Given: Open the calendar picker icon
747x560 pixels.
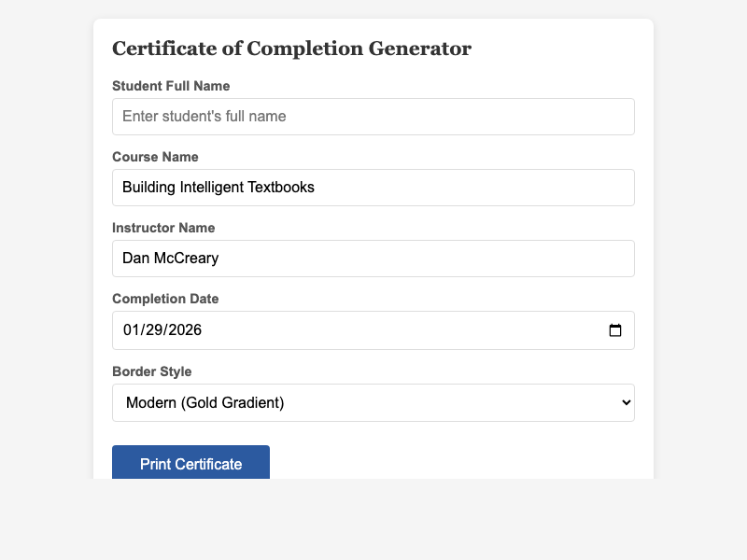Looking at the screenshot, I should (615, 330).
